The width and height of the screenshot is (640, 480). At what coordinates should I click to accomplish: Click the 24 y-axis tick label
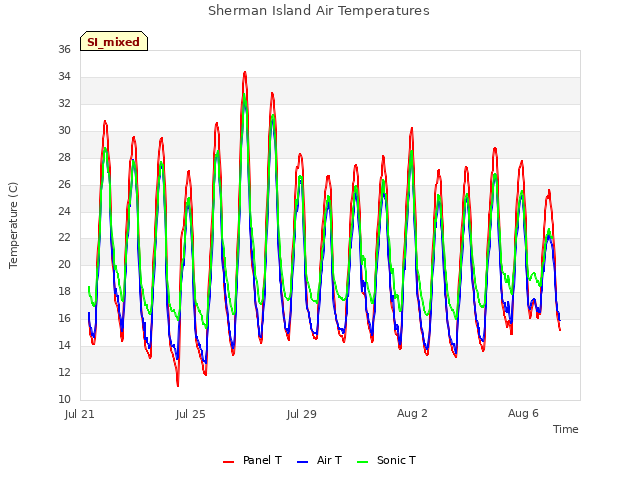[x=64, y=211]
